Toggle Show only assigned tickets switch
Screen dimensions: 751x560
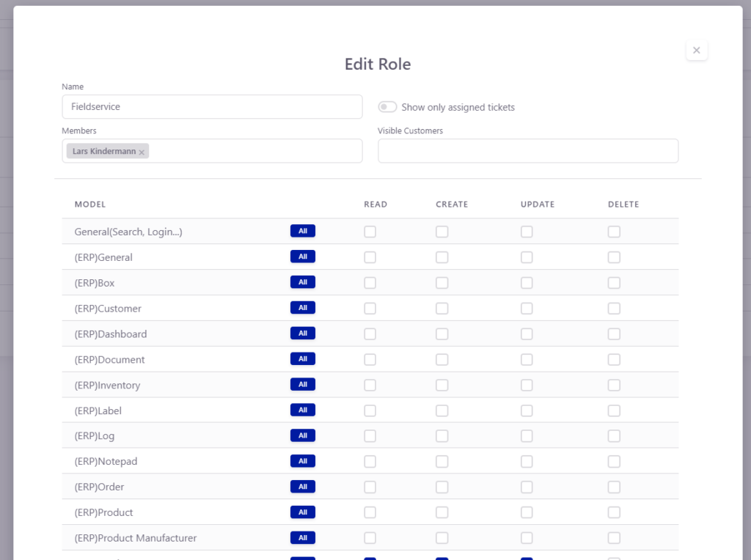click(387, 107)
